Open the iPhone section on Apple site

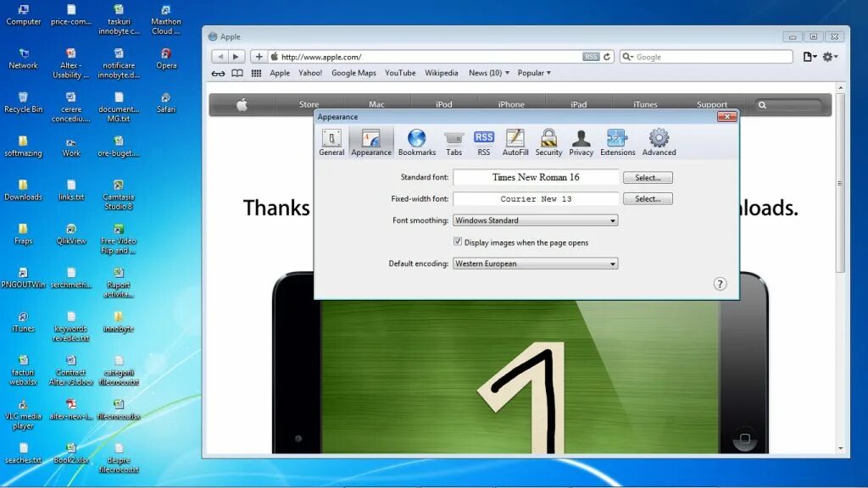[511, 104]
